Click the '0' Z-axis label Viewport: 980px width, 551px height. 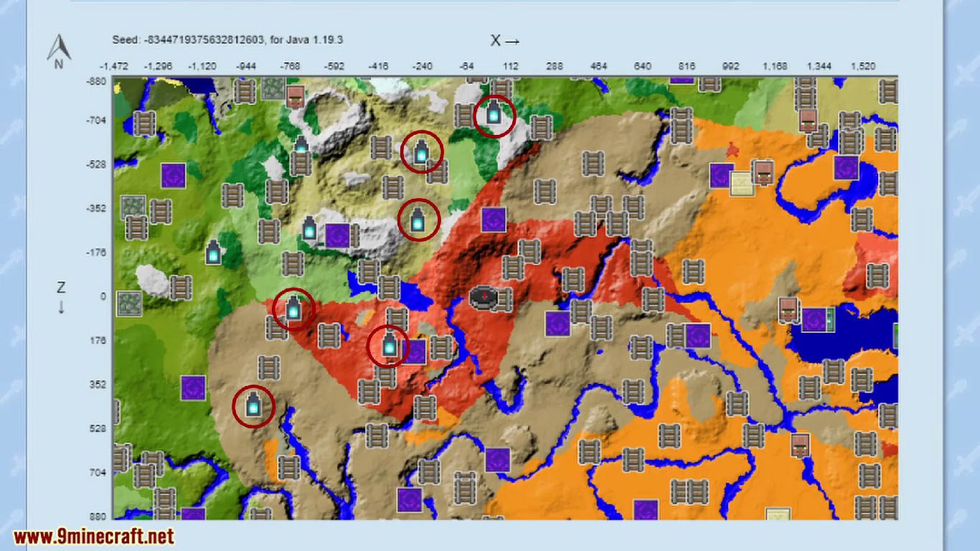(x=103, y=296)
